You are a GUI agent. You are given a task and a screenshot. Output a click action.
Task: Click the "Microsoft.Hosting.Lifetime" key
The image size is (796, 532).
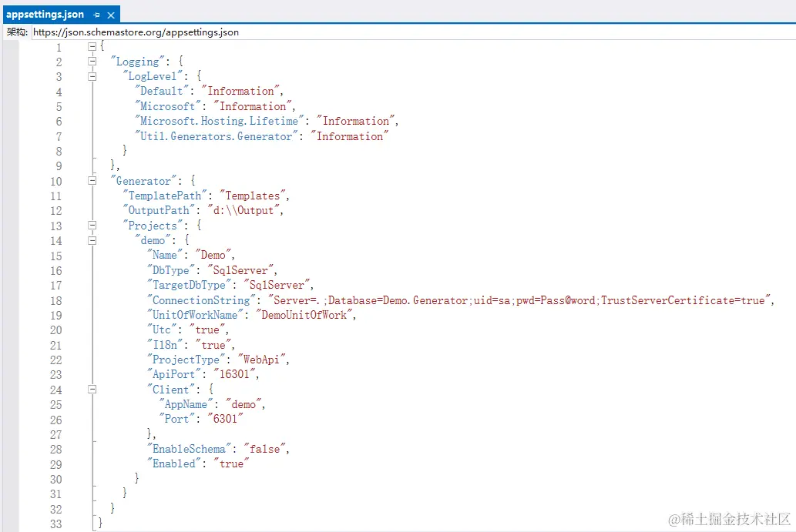pos(219,121)
